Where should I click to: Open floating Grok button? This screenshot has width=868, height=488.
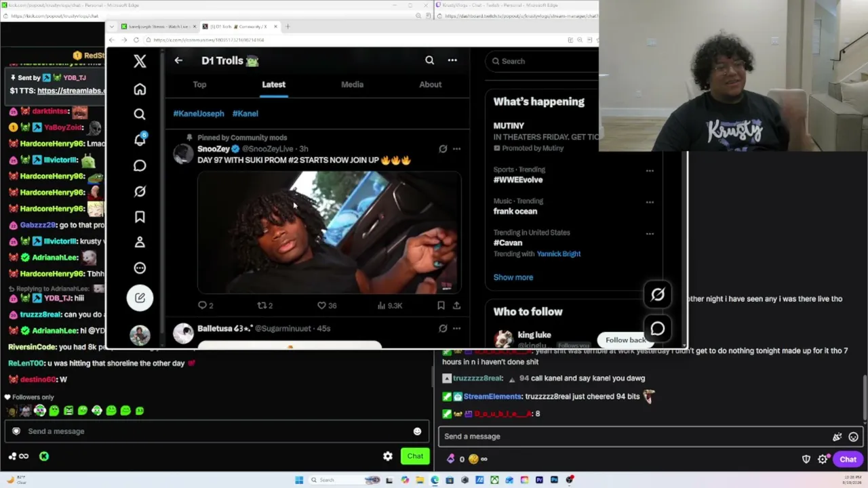coord(658,294)
